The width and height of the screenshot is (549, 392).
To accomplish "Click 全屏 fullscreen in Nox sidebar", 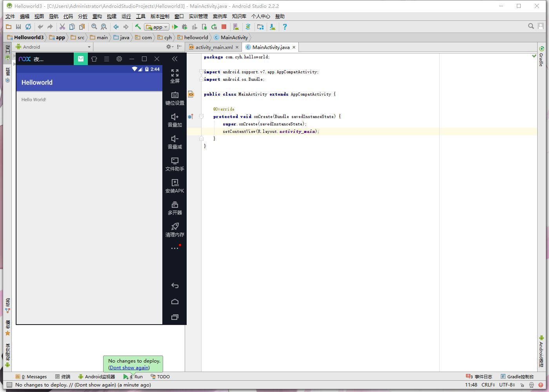I will pyautogui.click(x=175, y=76).
